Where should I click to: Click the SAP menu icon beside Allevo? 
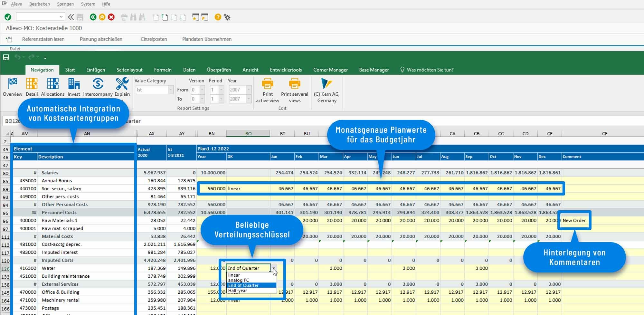(x=4, y=4)
